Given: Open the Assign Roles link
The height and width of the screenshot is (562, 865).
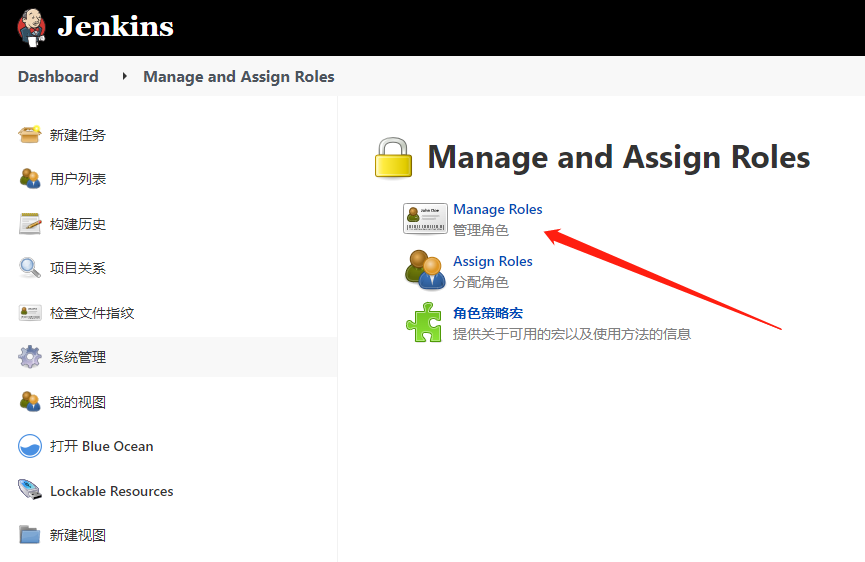Looking at the screenshot, I should click(x=493, y=261).
